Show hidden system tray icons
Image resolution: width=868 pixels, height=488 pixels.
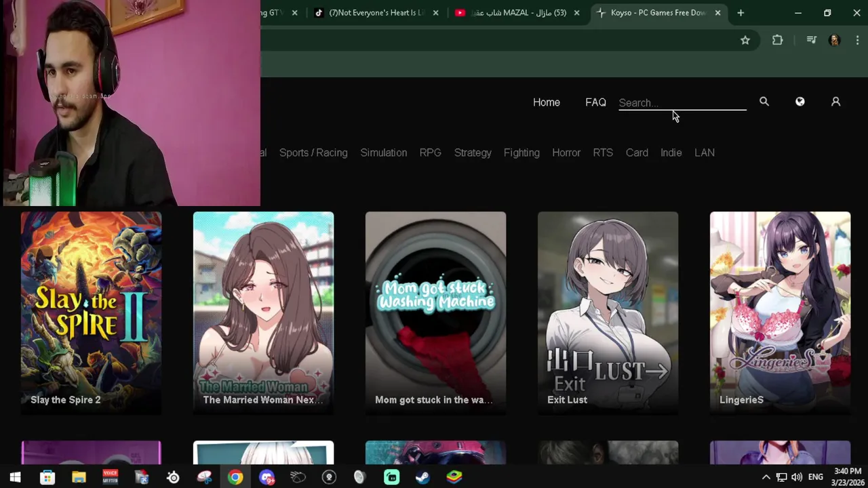tap(766, 477)
